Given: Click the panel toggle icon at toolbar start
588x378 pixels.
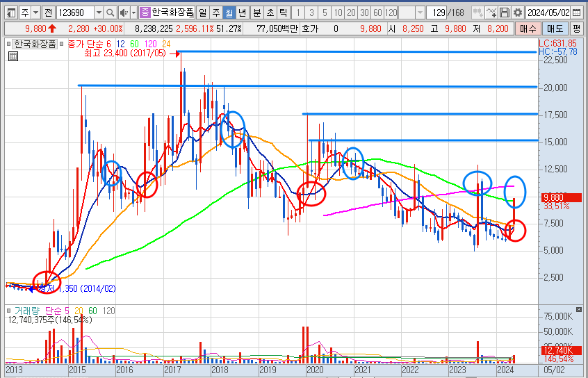Looking at the screenshot, I should click(11, 13).
